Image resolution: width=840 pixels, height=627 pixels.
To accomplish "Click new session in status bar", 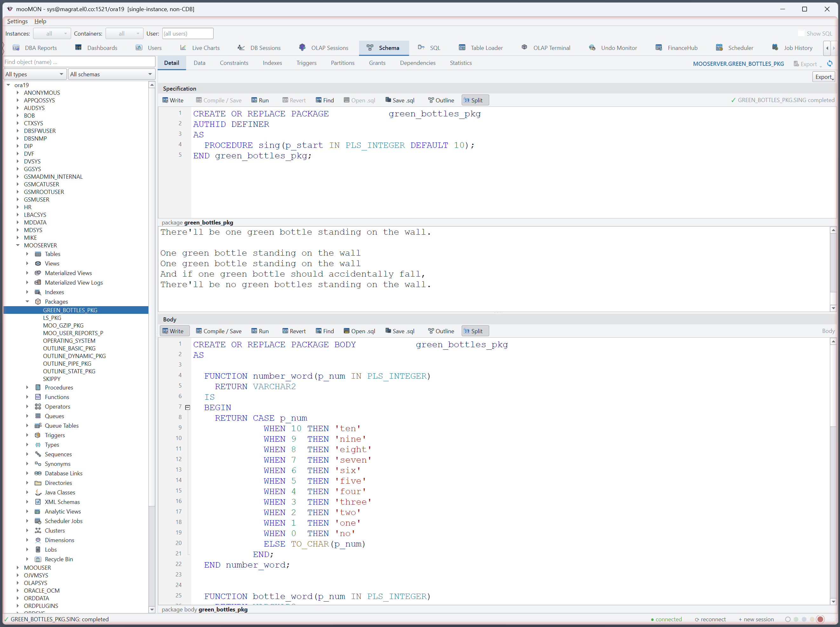I will pos(756,619).
